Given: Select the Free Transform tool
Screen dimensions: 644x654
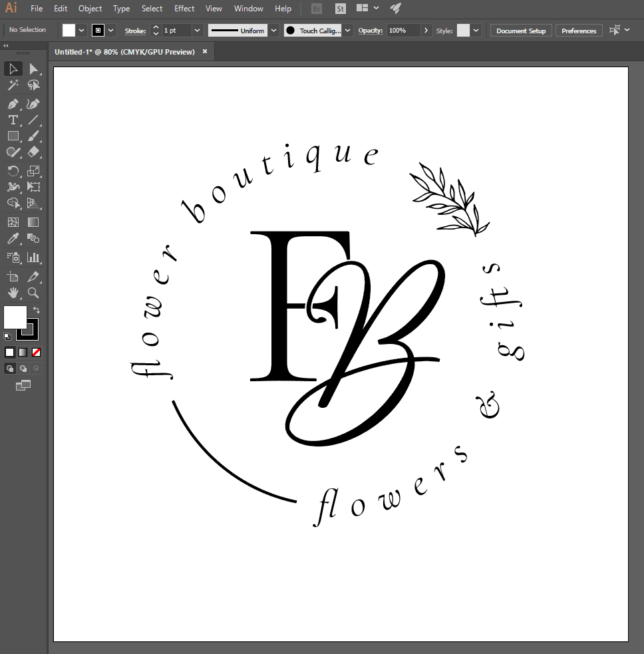Looking at the screenshot, I should tap(33, 187).
